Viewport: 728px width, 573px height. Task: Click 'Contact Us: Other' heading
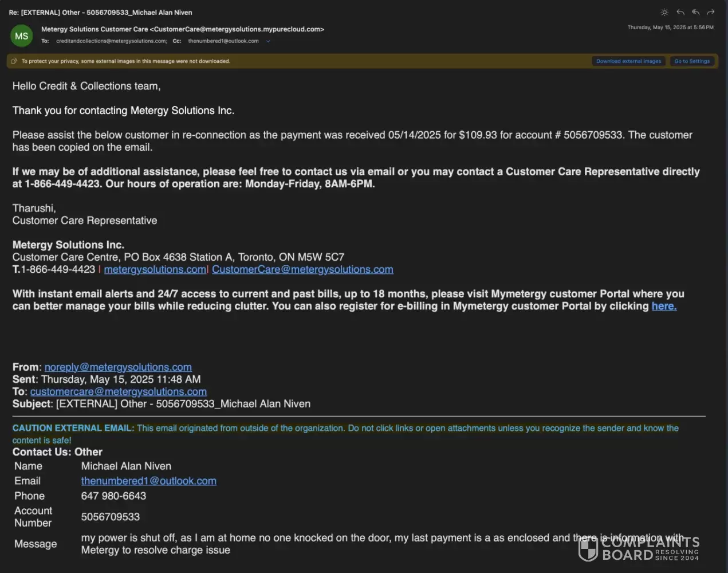pos(57,452)
